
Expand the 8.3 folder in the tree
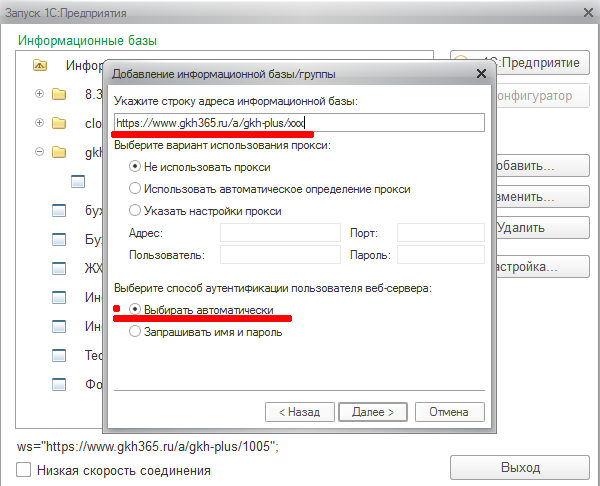pos(39,93)
